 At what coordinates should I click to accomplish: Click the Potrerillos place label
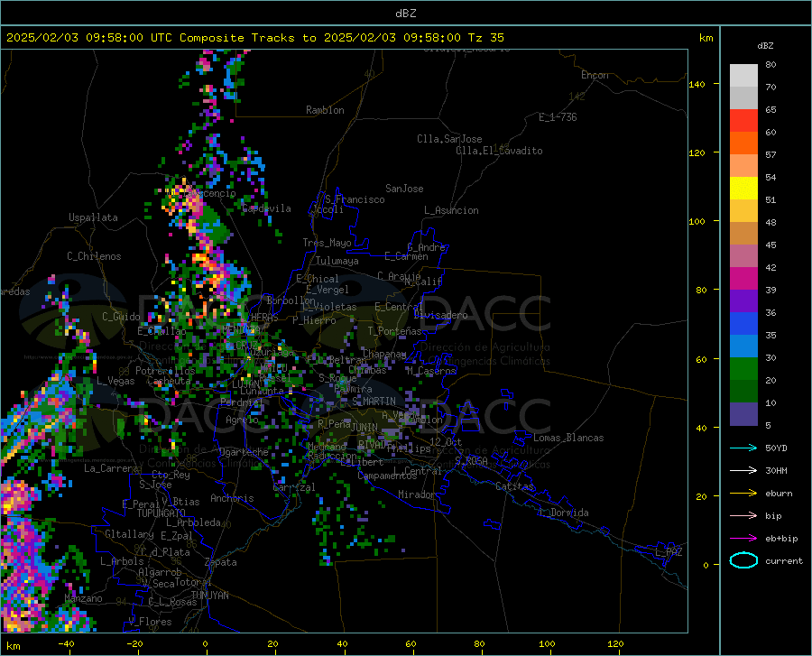pos(165,371)
